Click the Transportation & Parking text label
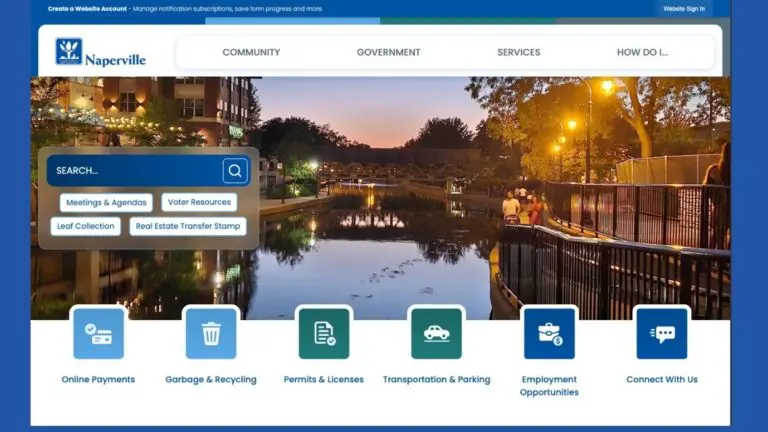 pos(436,379)
